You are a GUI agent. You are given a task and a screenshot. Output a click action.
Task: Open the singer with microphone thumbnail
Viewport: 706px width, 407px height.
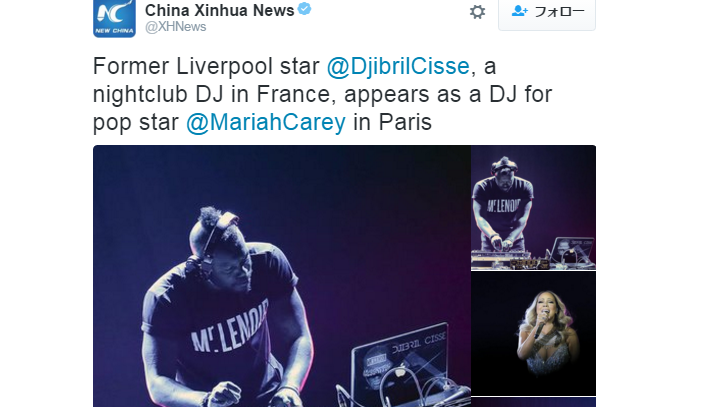coord(534,334)
